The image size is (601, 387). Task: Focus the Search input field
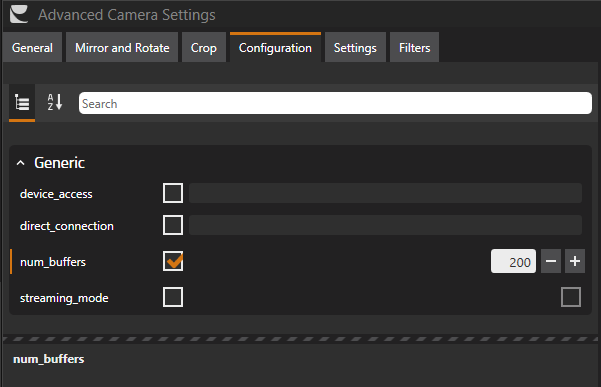tap(335, 103)
